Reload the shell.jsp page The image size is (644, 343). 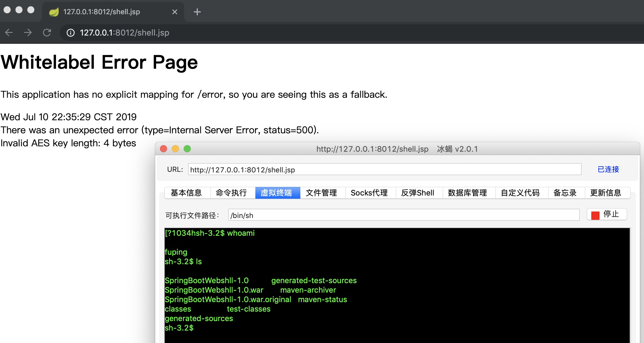coord(47,33)
